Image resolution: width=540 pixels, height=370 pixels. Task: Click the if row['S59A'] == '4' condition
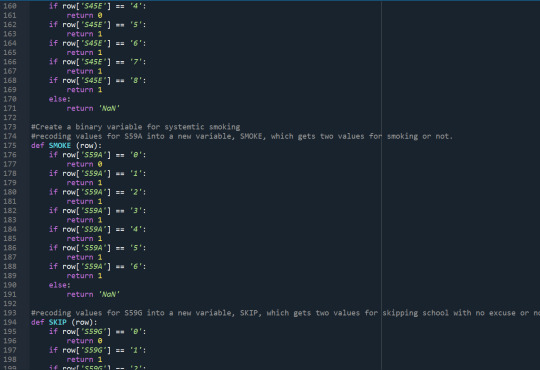click(x=97, y=229)
